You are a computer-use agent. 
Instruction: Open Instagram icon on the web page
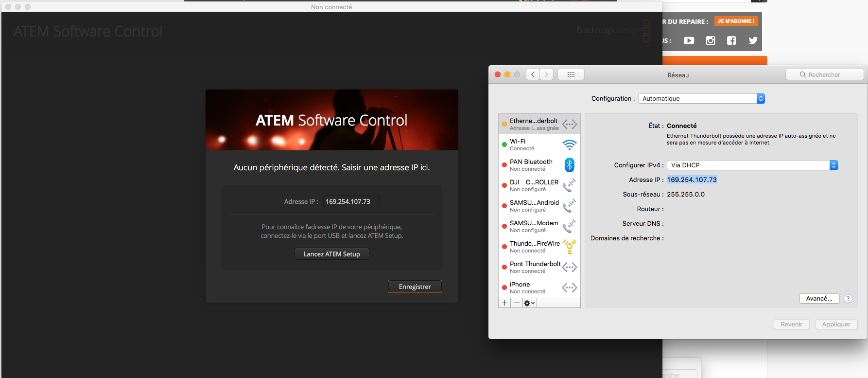pos(711,40)
